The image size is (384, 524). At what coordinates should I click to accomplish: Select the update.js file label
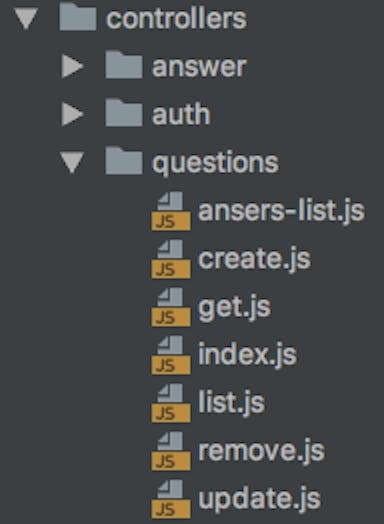[260, 499]
